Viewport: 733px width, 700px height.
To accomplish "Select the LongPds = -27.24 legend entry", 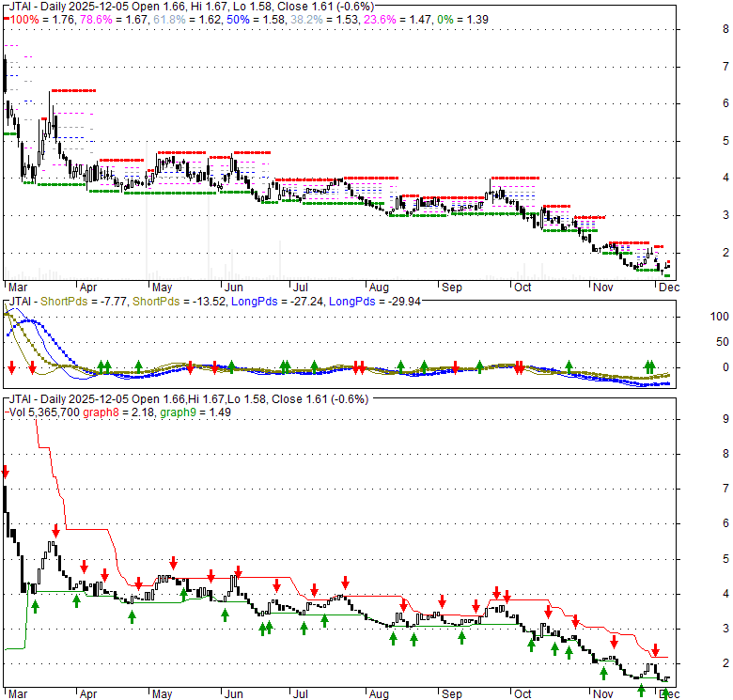I will click(x=277, y=302).
